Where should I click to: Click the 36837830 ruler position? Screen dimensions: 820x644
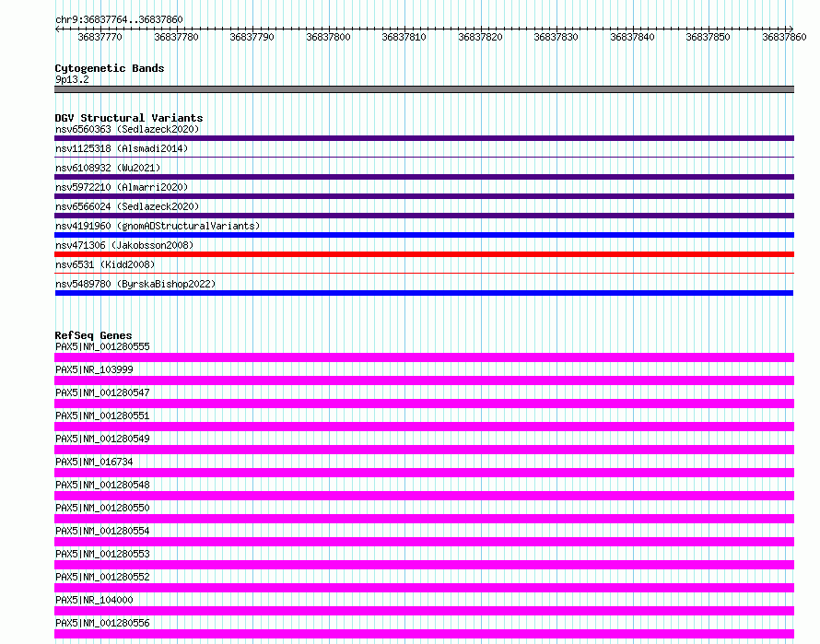(x=556, y=37)
